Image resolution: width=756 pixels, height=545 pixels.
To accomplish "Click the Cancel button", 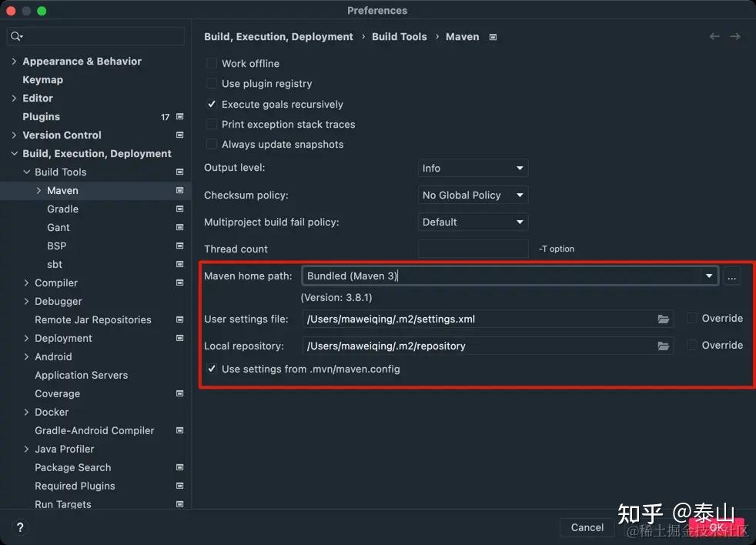I will coord(587,527).
